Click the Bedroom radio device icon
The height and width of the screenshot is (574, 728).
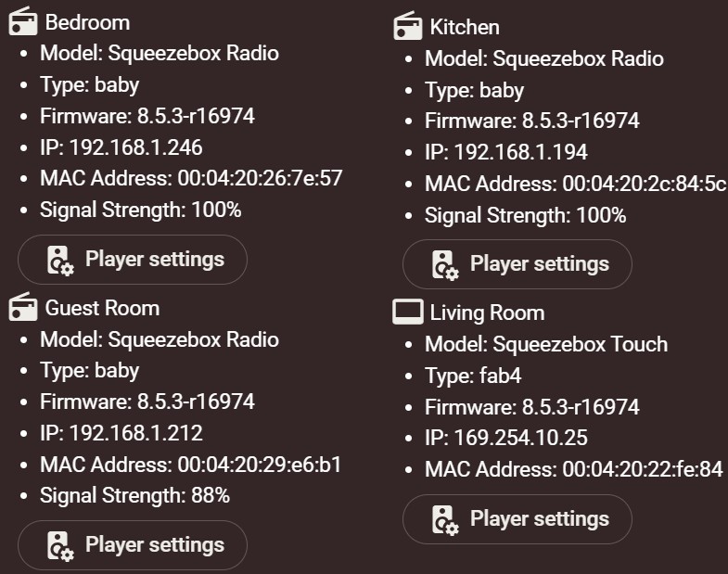[x=22, y=21]
